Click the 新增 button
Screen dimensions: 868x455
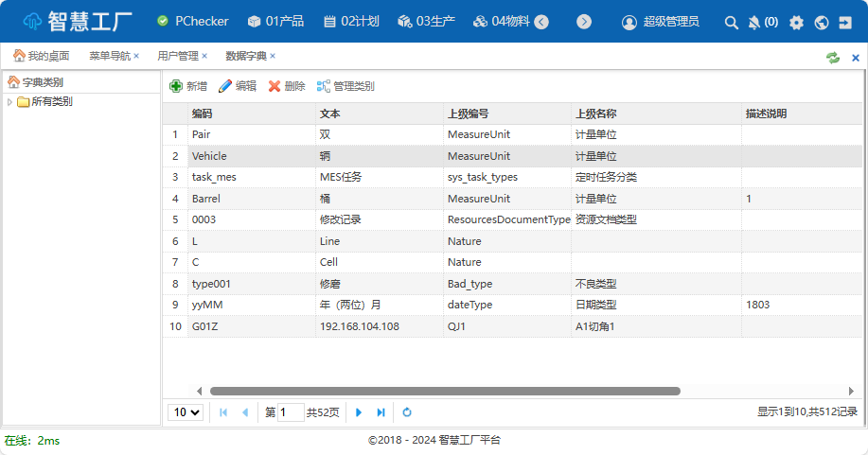(188, 86)
